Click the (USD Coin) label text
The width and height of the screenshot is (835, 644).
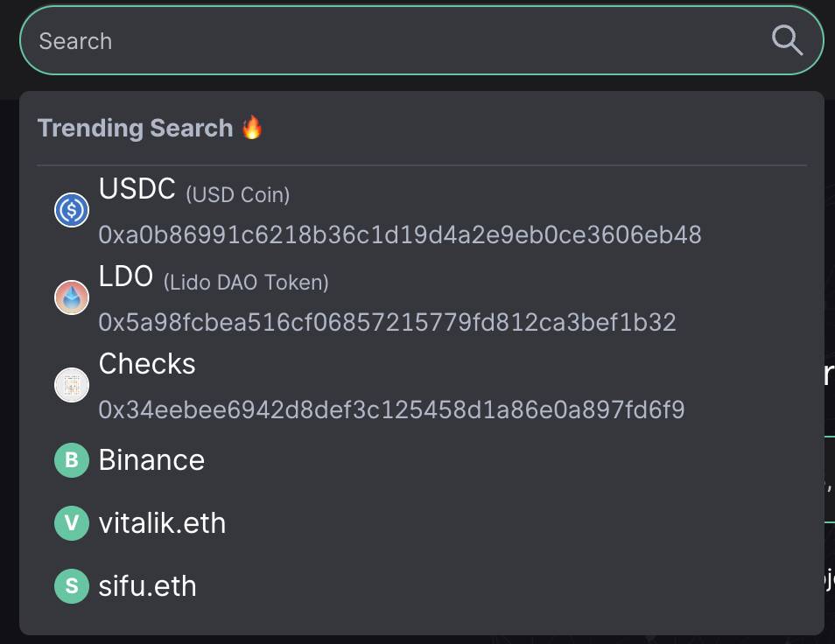pos(238,195)
